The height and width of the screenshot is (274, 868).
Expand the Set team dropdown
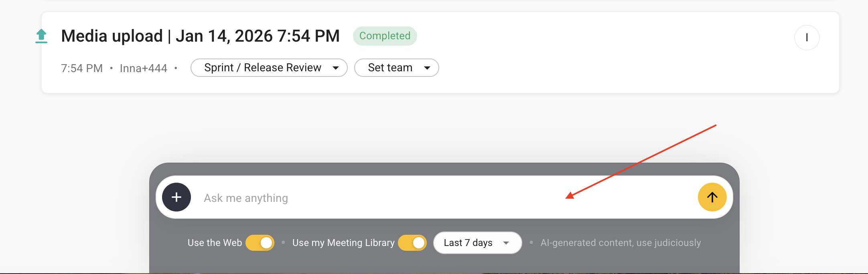tap(427, 68)
